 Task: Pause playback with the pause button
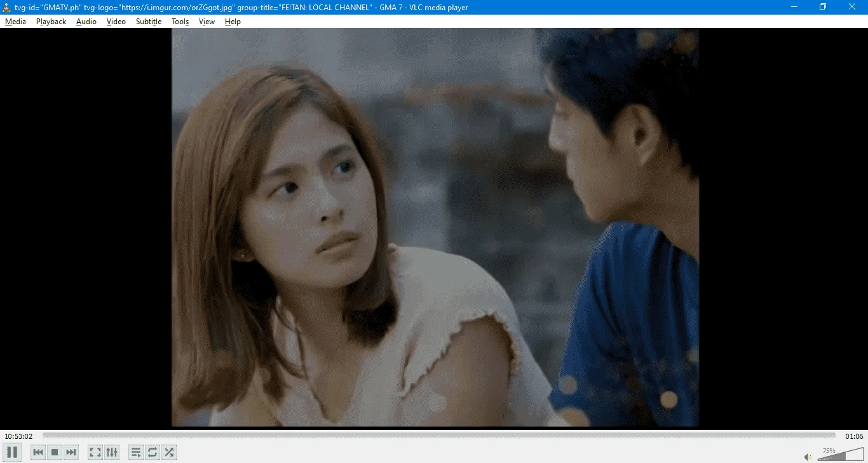click(x=12, y=452)
